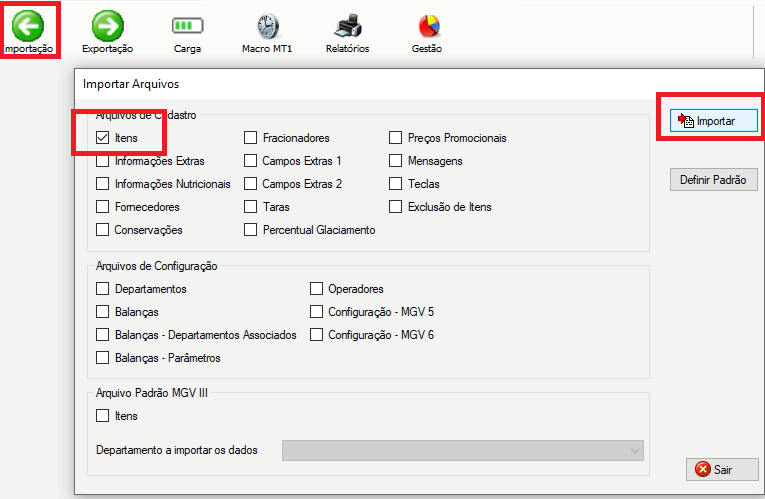Select the Configuração - MGV 6 checkbox

[317, 335]
